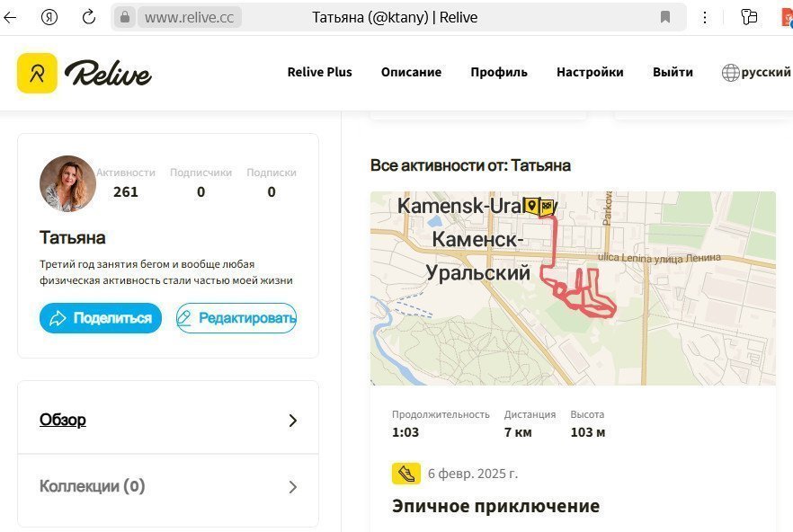The height and width of the screenshot is (532, 793).
Task: Open language selector showing русский
Action: [x=756, y=72]
